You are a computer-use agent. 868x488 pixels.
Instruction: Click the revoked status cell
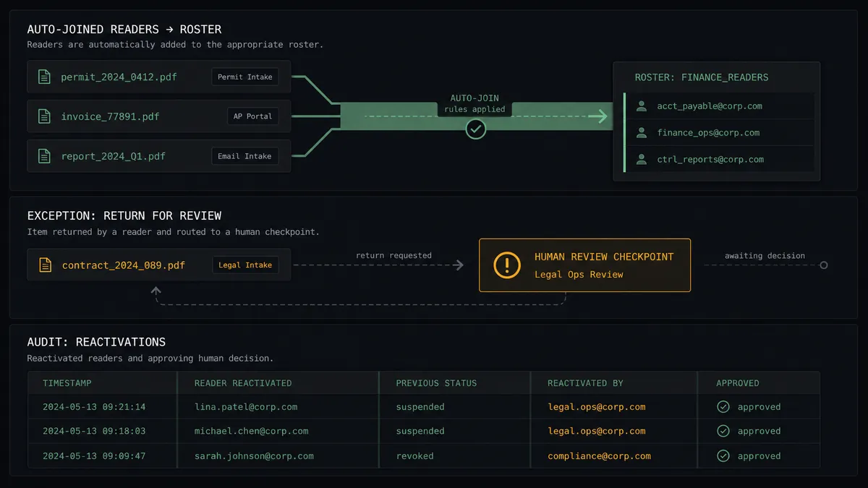pos(414,456)
